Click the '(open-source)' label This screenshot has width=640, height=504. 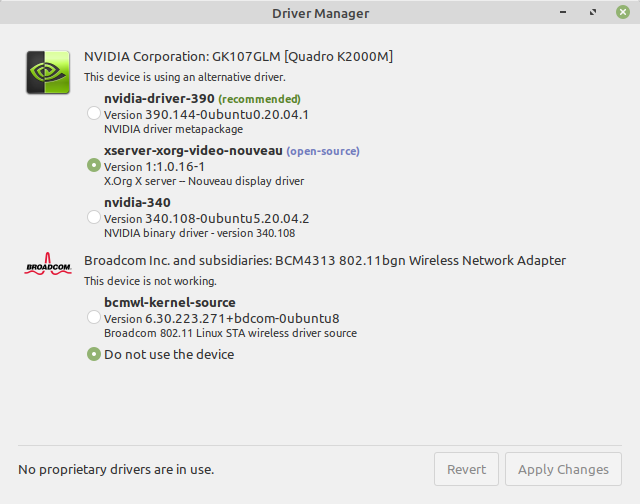[323, 151]
